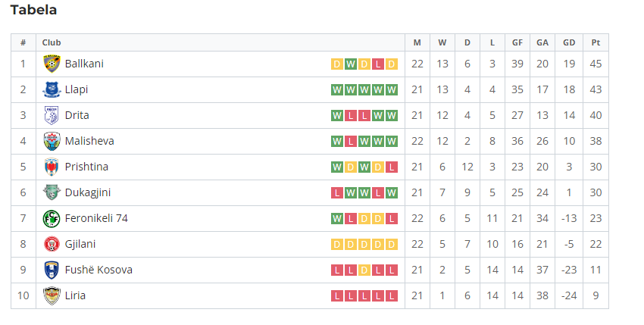This screenshot has height=325, width=644.
Task: Click the Ballkani club crest icon
Action: coord(52,64)
